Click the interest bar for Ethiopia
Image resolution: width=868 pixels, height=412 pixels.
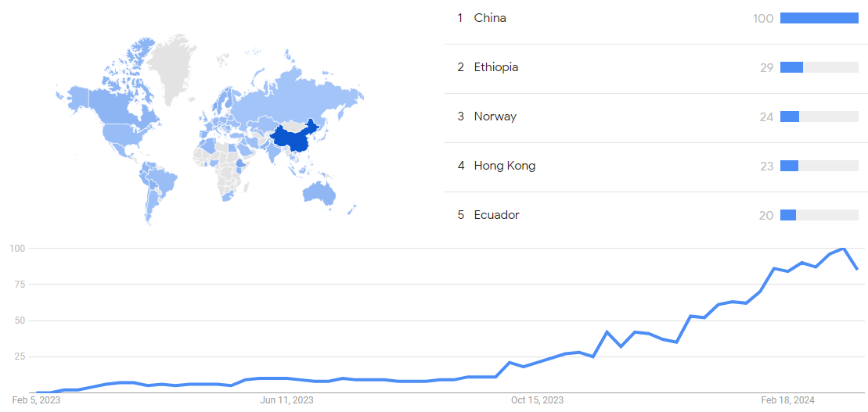pyautogui.click(x=819, y=67)
